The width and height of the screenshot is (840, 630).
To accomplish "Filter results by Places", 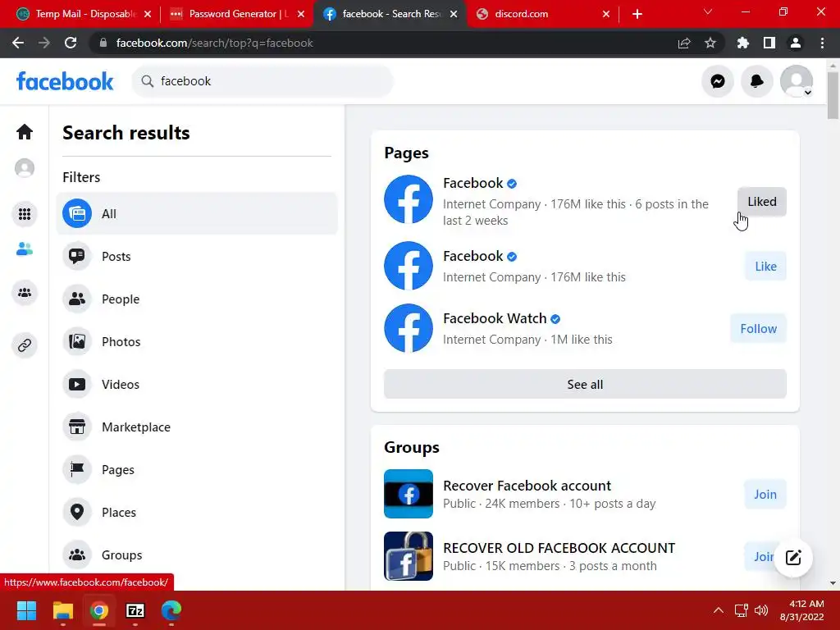I will tap(197, 512).
